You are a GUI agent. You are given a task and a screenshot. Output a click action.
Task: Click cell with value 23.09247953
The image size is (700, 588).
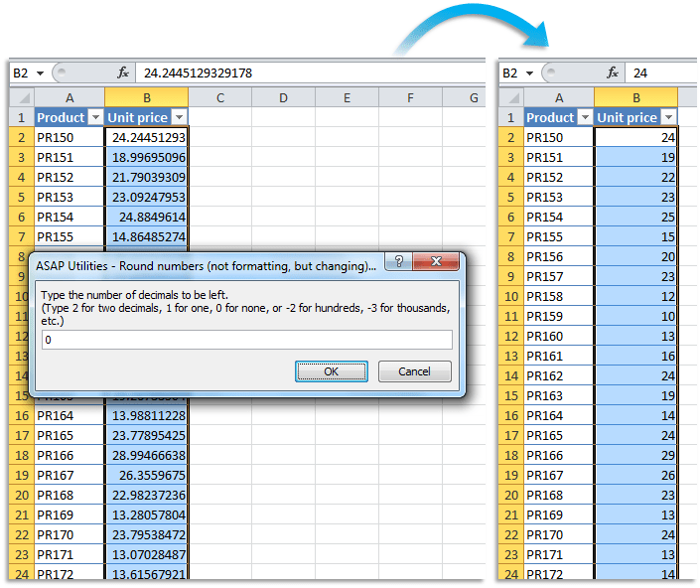(x=146, y=197)
